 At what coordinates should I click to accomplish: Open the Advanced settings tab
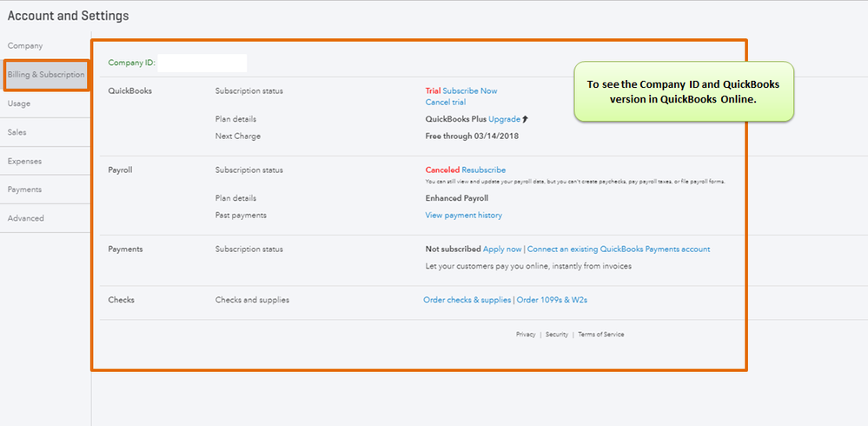[25, 218]
